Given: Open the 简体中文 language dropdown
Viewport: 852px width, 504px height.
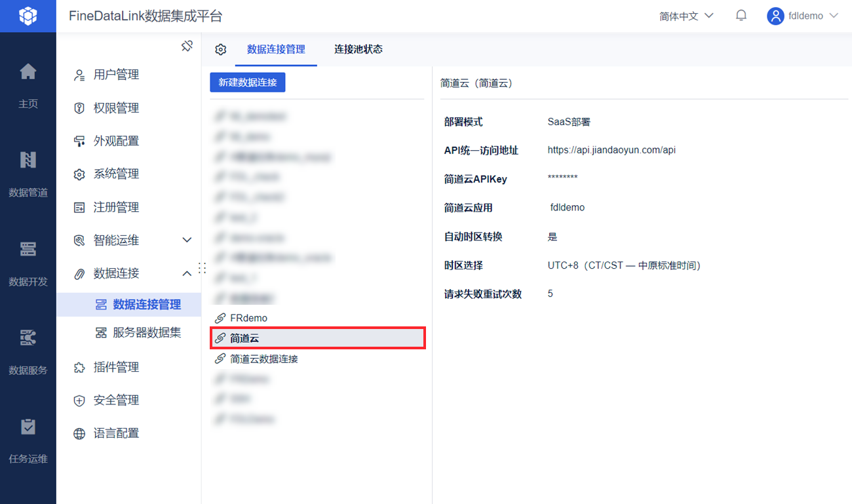Looking at the screenshot, I should click(x=686, y=16).
